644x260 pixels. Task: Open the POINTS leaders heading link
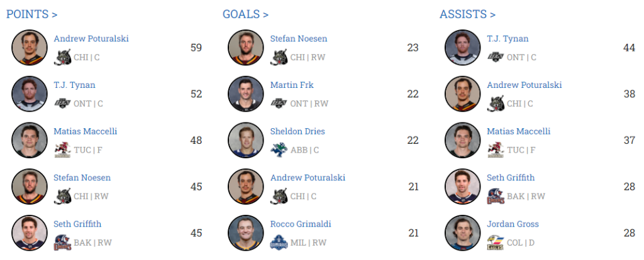pos(32,14)
